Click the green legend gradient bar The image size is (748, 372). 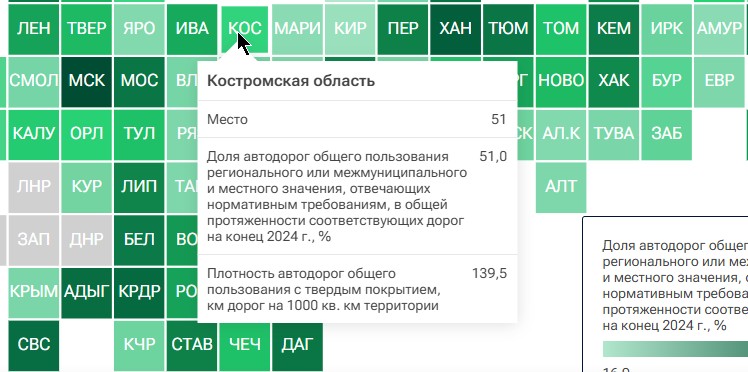click(x=675, y=349)
